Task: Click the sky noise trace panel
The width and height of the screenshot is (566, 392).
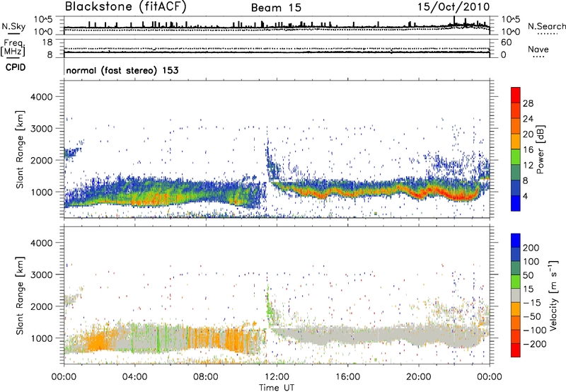Action: (x=277, y=25)
